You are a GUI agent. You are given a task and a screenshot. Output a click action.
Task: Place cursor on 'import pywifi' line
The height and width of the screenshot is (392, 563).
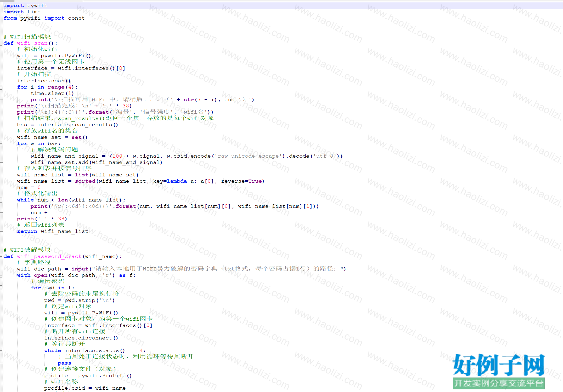pos(25,5)
